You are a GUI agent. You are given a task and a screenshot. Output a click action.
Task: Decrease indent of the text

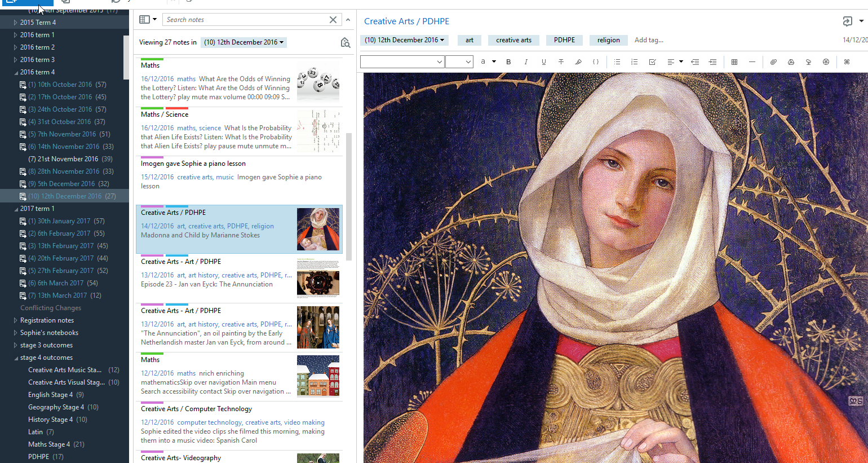[x=695, y=62]
